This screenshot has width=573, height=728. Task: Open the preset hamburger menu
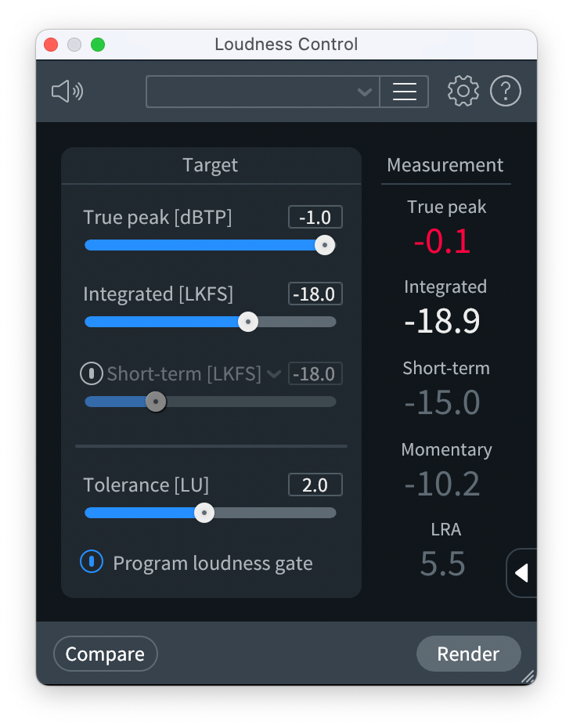coord(404,92)
